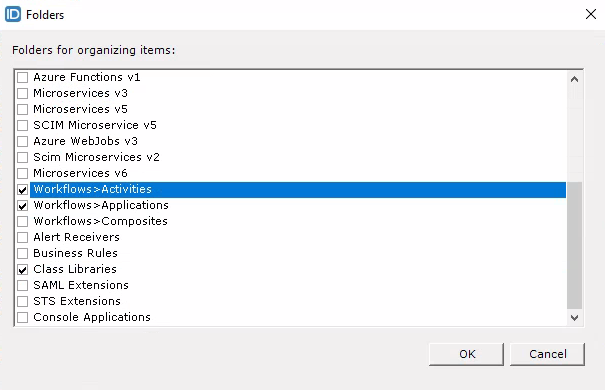Image resolution: width=605 pixels, height=390 pixels.
Task: Click the ID application icon in title bar
Action: click(x=13, y=14)
